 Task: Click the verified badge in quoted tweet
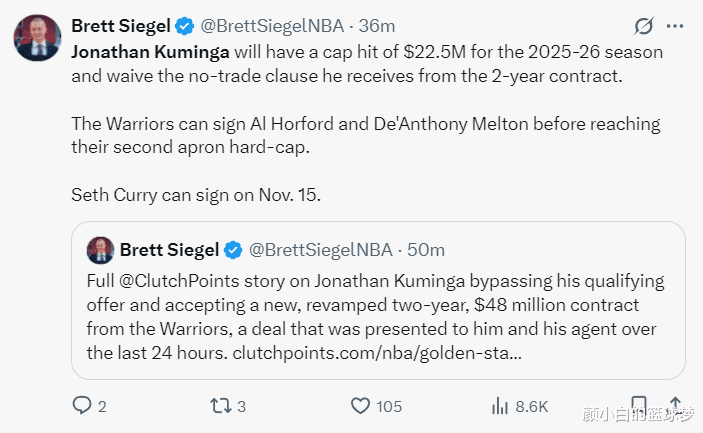232,249
